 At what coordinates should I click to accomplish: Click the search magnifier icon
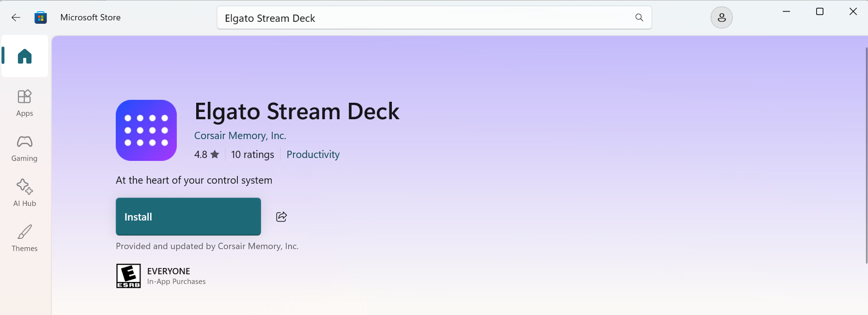click(639, 17)
